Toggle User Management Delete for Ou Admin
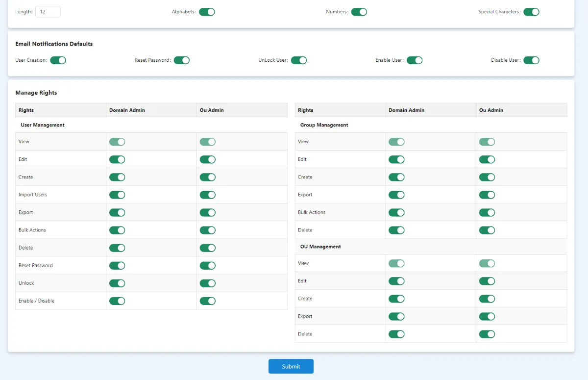588x380 pixels. [x=208, y=248]
